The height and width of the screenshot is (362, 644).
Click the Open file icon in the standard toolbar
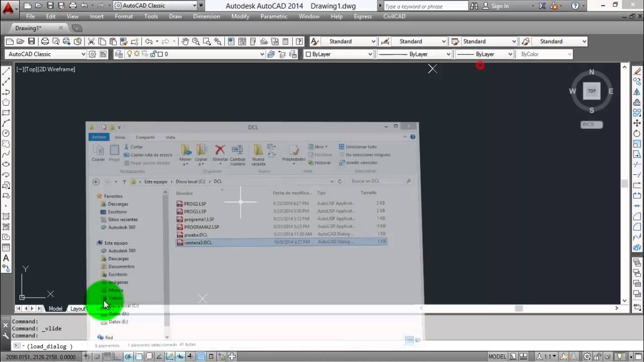pos(20,41)
